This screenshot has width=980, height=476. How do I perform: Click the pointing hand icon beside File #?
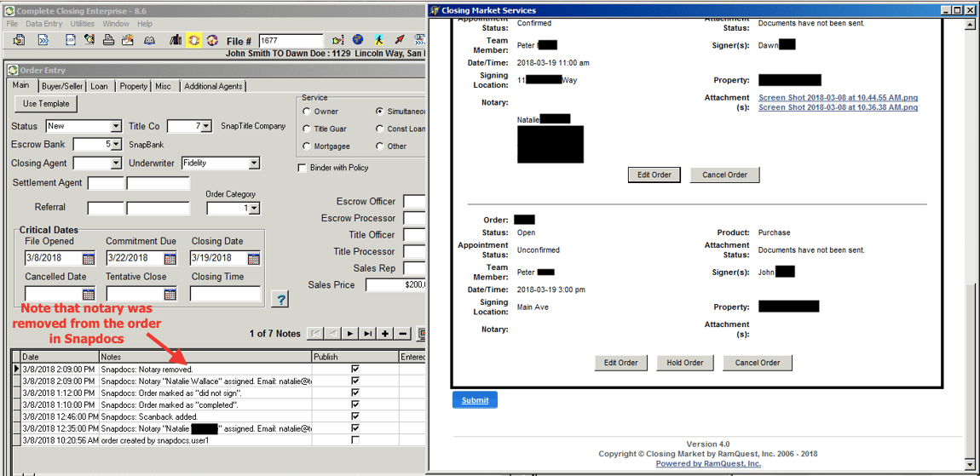point(338,41)
